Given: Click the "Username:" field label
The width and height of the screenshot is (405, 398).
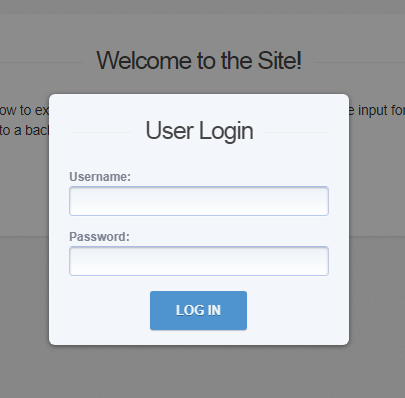Looking at the screenshot, I should click(100, 177).
